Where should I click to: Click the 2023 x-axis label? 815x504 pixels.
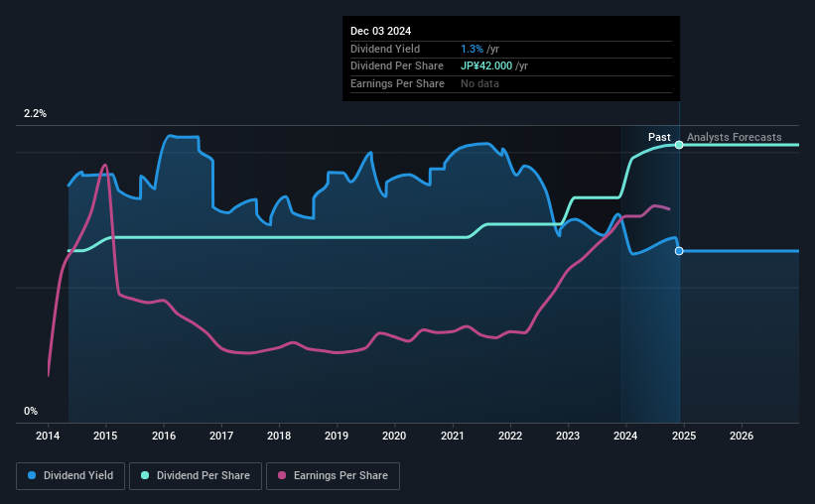coord(568,436)
